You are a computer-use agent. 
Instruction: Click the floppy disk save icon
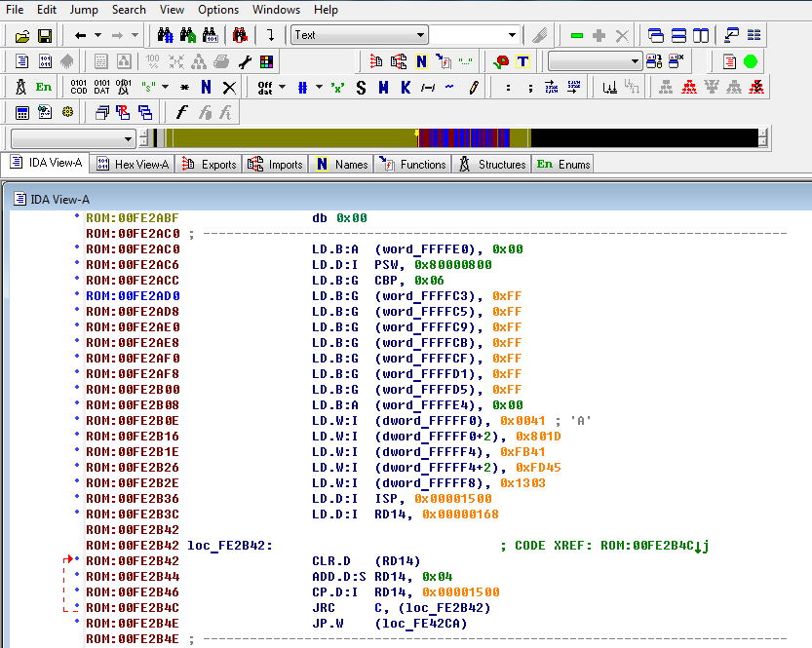(45, 36)
